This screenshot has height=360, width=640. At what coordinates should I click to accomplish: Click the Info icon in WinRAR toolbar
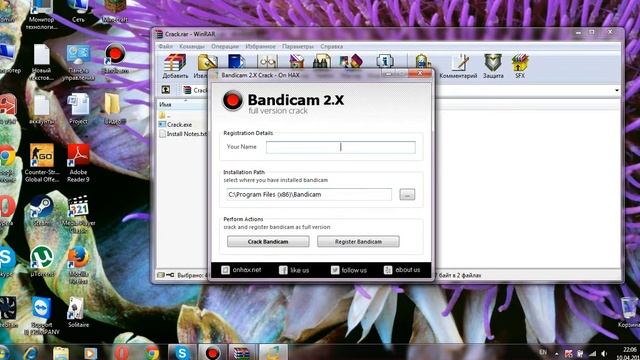pyautogui.click(x=384, y=61)
